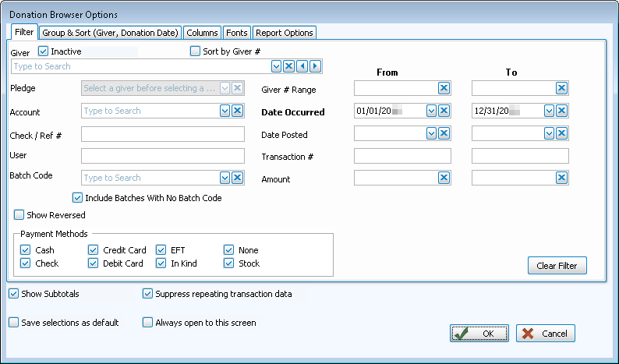Clear the Account field using X icon
The width and height of the screenshot is (619, 364).
tap(238, 111)
